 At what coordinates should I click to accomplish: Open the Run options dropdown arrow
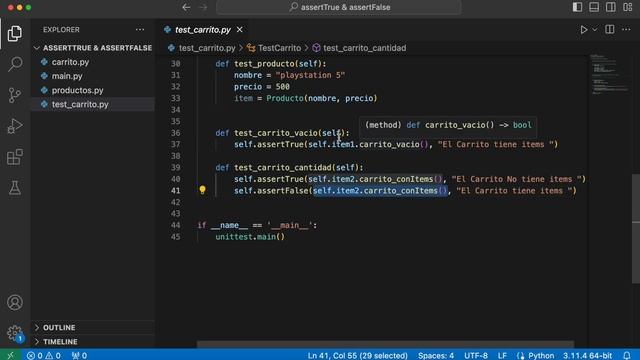pos(595,30)
